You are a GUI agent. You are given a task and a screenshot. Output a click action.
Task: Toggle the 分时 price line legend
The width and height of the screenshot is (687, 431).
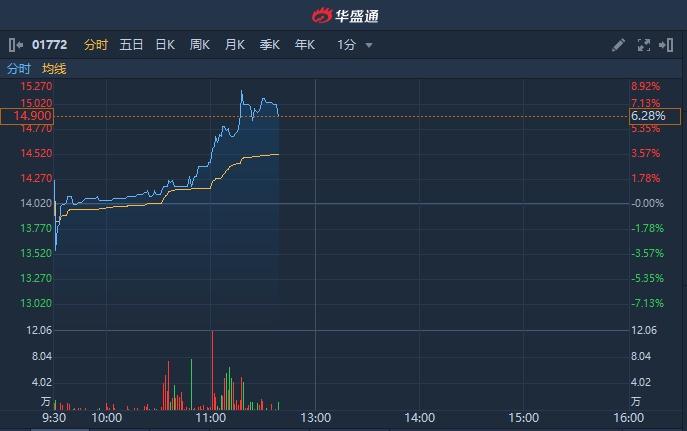pyautogui.click(x=19, y=69)
